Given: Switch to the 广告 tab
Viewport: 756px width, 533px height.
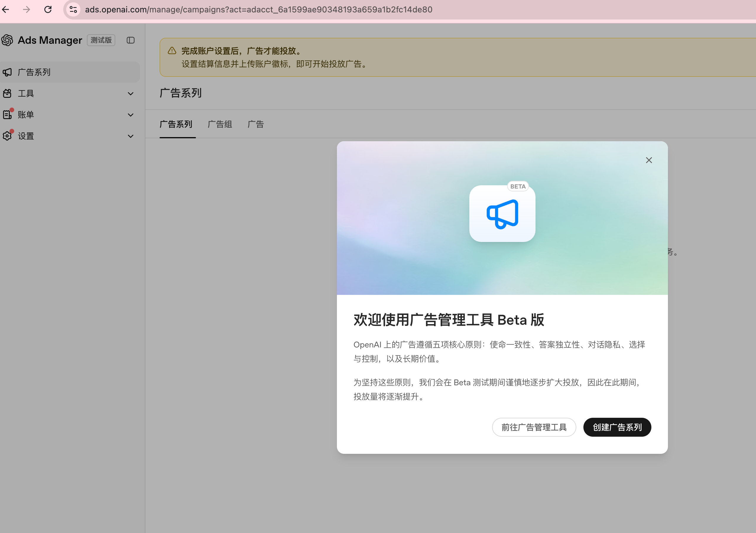Looking at the screenshot, I should click(x=256, y=124).
